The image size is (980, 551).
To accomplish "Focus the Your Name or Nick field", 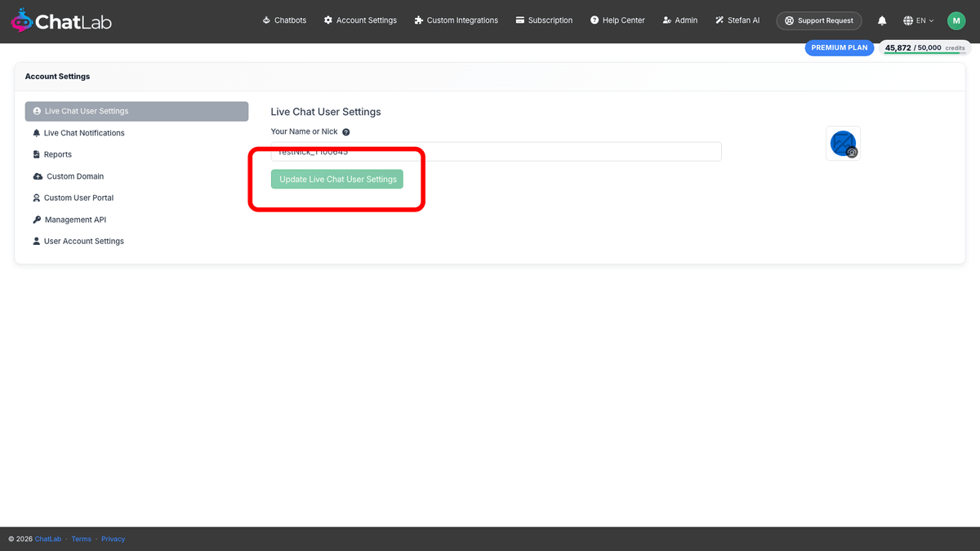I will pyautogui.click(x=497, y=152).
